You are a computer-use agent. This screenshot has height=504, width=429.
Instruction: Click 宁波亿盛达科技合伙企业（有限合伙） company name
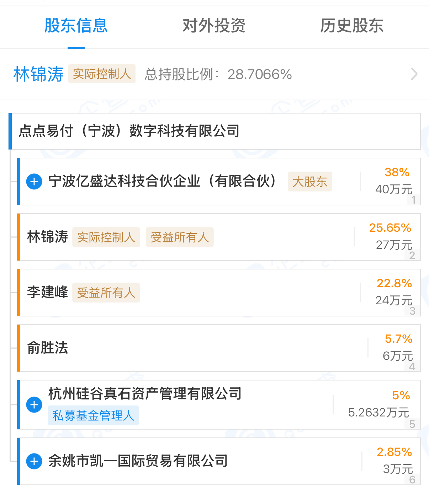163,181
